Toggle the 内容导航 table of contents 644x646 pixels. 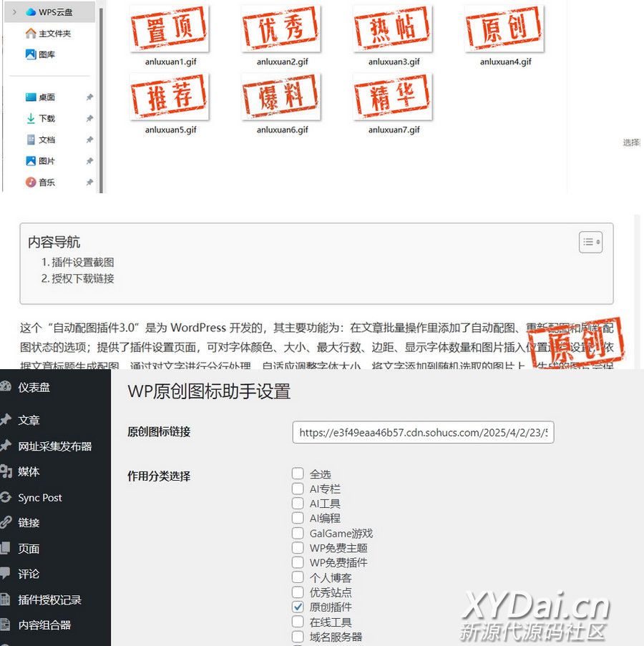[x=590, y=243]
